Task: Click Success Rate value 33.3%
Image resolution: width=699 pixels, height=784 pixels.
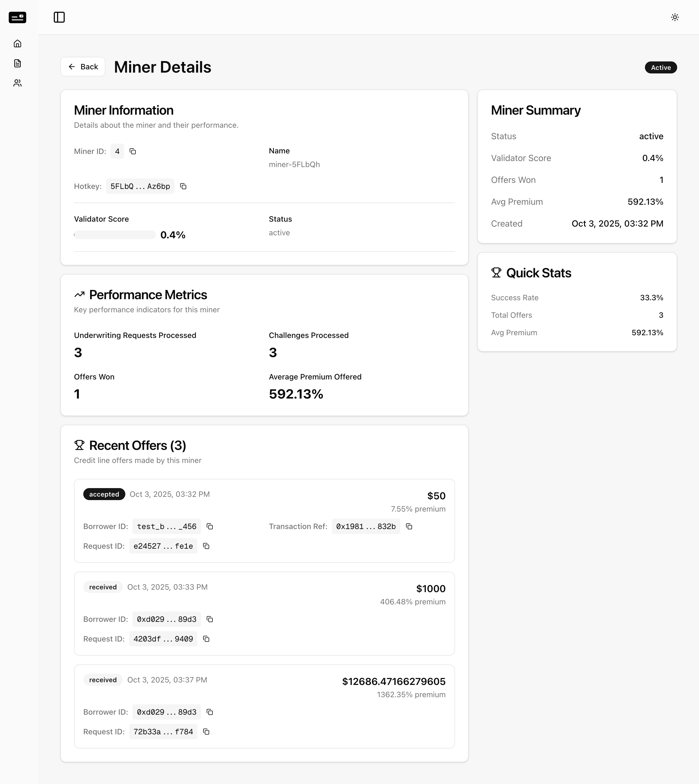Action: click(651, 298)
